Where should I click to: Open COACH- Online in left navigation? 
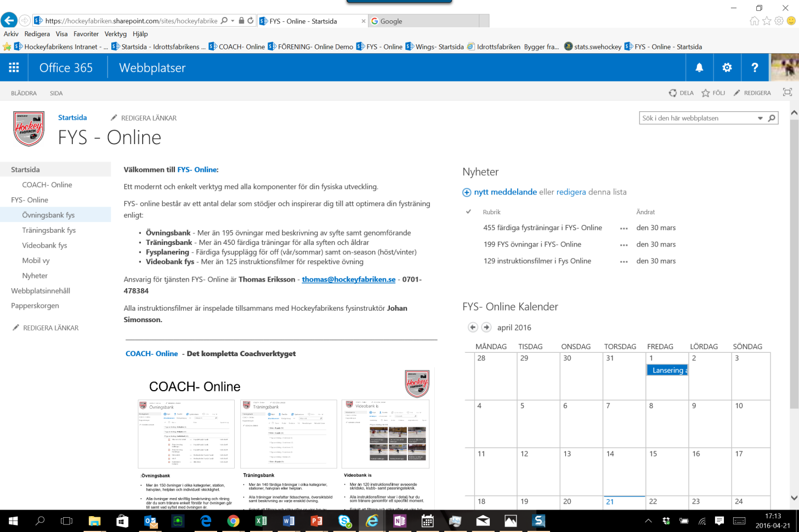coord(47,185)
